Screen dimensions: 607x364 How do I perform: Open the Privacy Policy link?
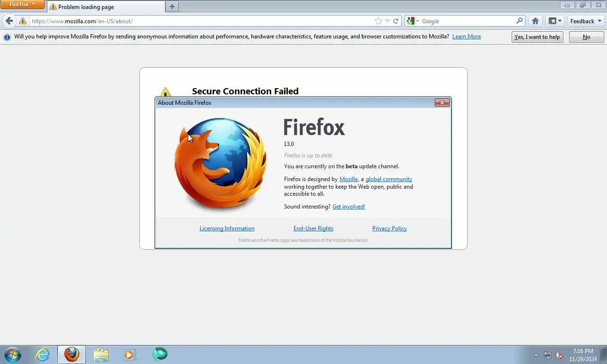tap(389, 228)
